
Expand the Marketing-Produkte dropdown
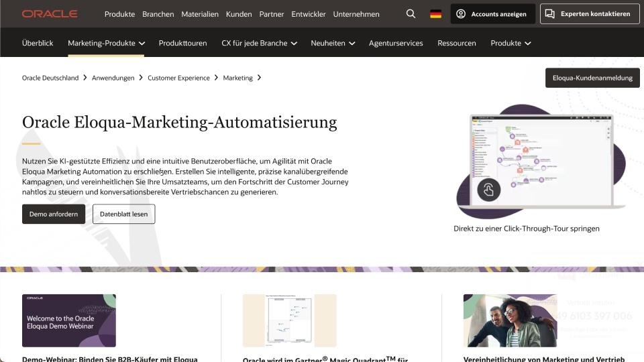coord(107,43)
